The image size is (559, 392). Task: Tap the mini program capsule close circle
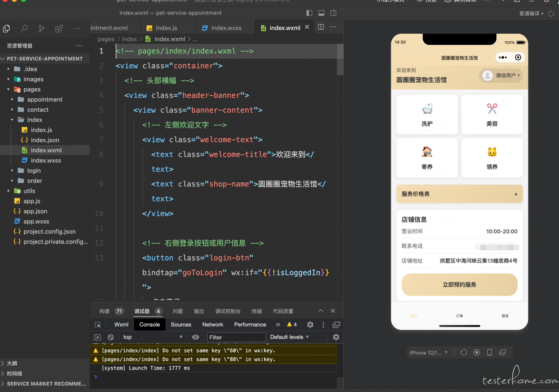(518, 58)
